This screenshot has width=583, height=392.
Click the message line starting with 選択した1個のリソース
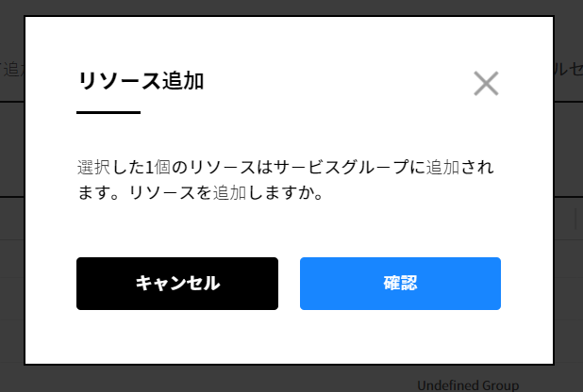tap(286, 167)
